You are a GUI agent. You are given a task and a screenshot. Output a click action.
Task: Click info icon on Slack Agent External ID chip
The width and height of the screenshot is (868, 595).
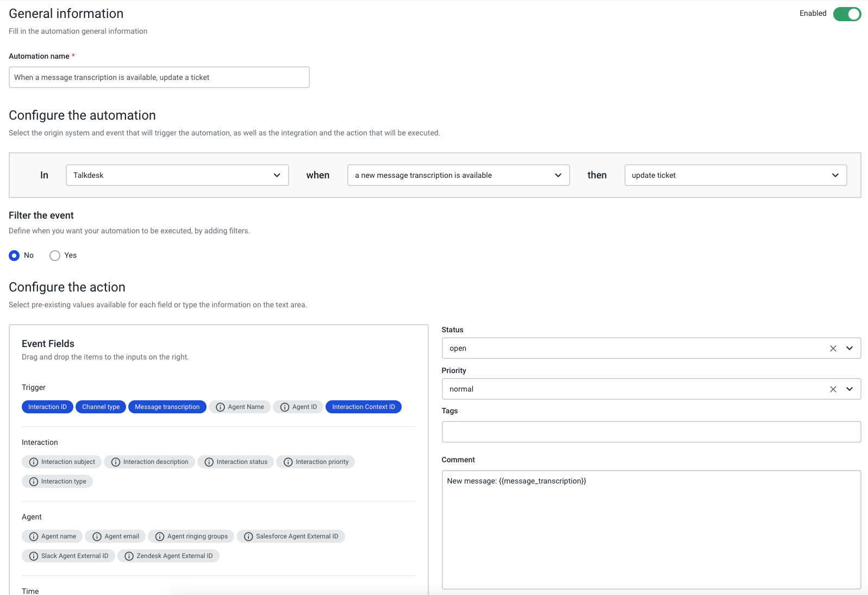pos(34,556)
